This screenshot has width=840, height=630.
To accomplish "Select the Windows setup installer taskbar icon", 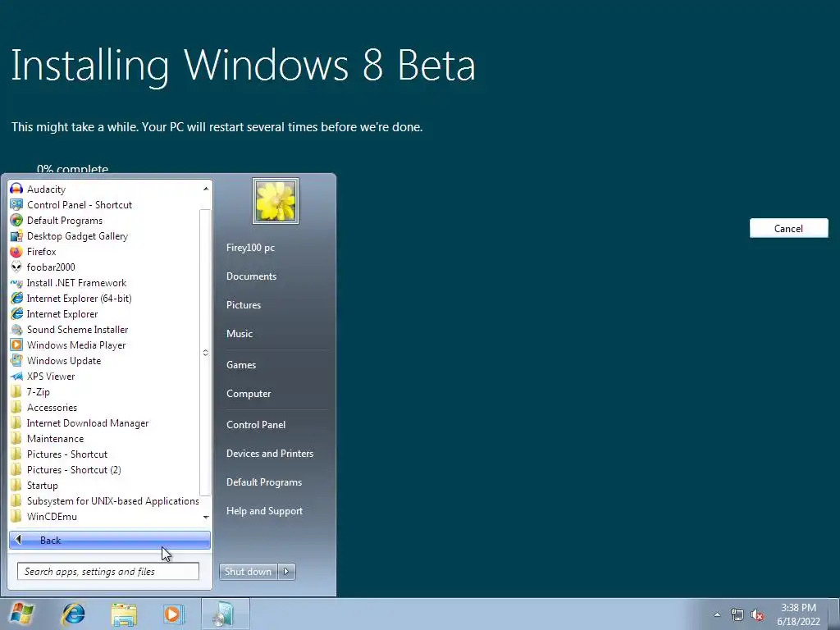I will tap(225, 614).
